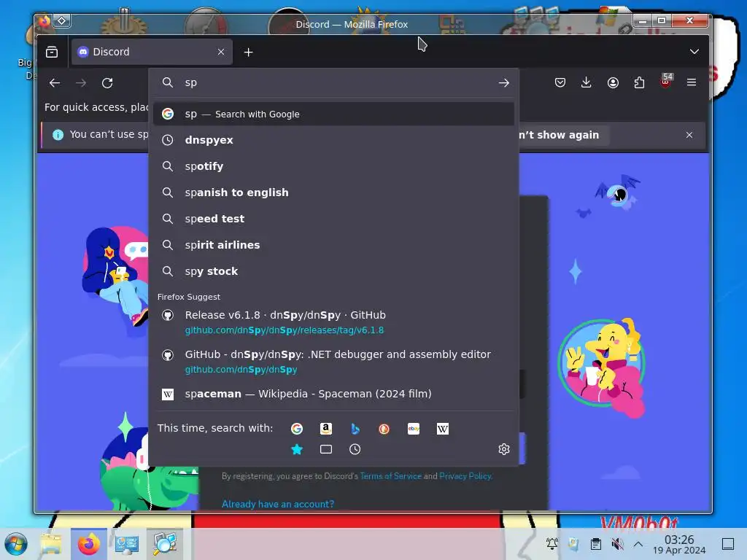This screenshot has height=560, width=747.
Task: Click the notification bell tray icon
Action: pos(552,543)
